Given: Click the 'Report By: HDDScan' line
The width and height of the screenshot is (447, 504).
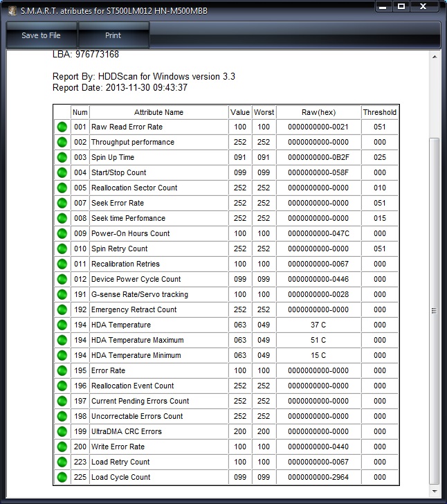Looking at the screenshot, I should click(144, 76).
